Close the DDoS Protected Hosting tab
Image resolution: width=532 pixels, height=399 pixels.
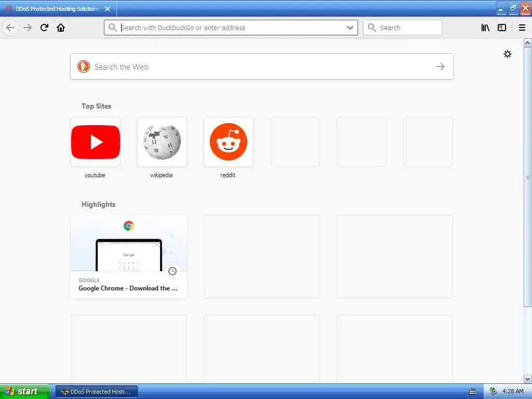tap(108, 9)
